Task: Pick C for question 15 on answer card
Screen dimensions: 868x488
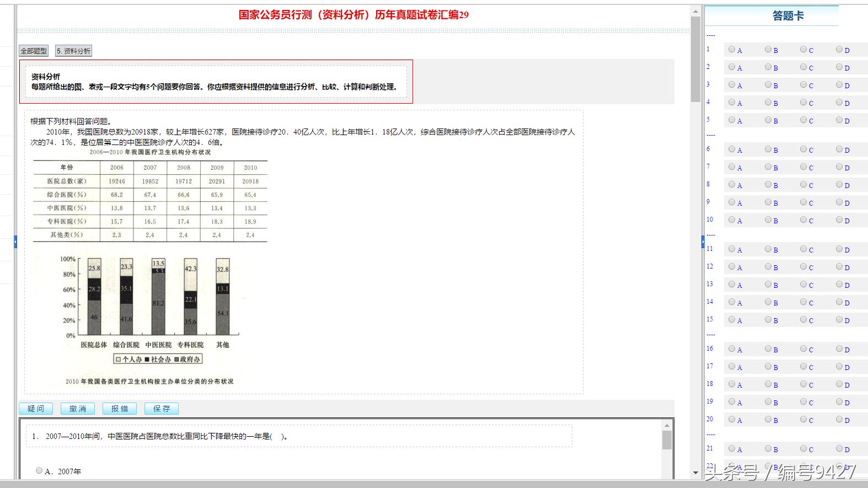Action: click(803, 319)
